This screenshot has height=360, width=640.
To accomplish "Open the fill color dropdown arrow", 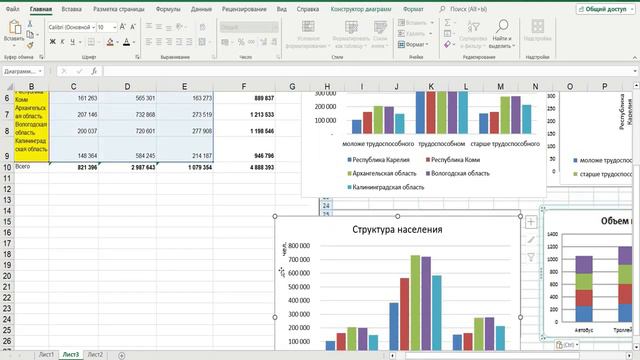I will point(118,42).
